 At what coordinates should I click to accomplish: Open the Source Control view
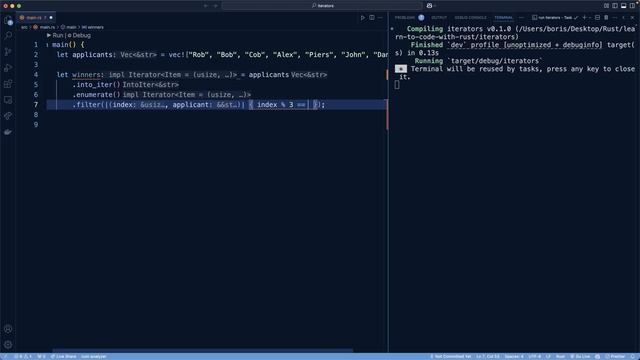[8, 52]
